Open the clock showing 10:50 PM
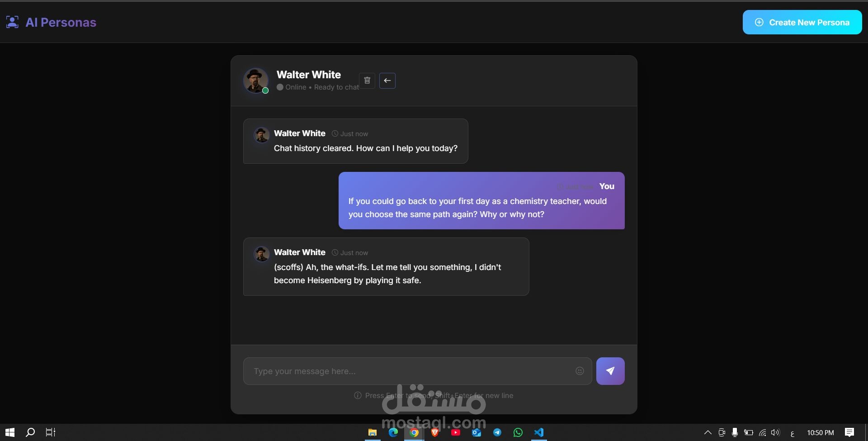 click(821, 433)
